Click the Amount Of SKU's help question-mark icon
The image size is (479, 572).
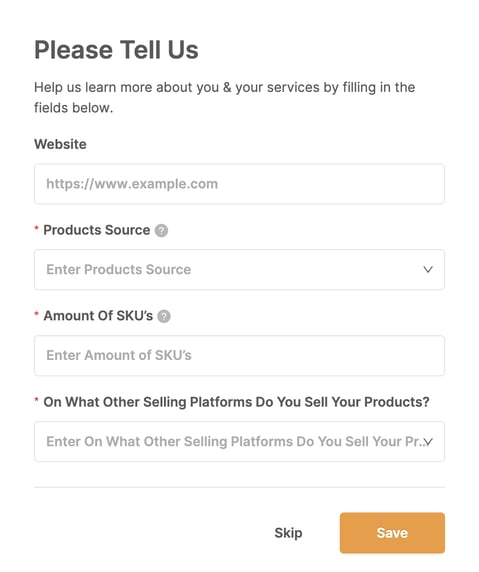164,316
